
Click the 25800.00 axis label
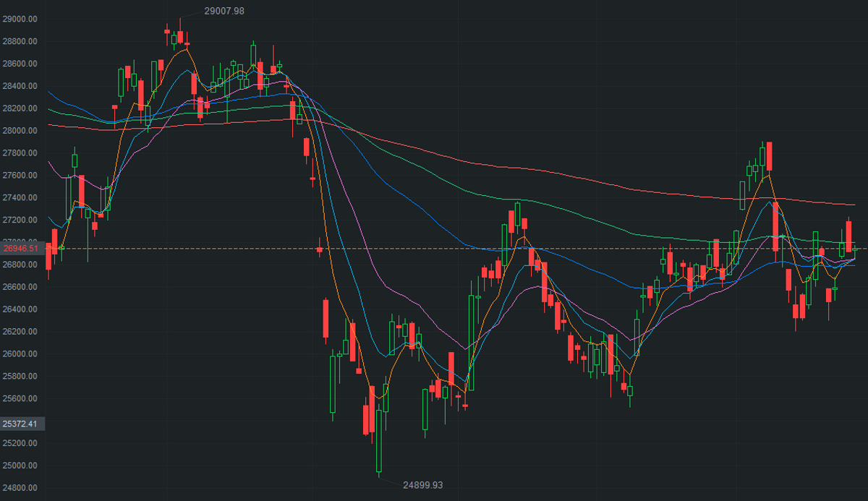(20, 377)
